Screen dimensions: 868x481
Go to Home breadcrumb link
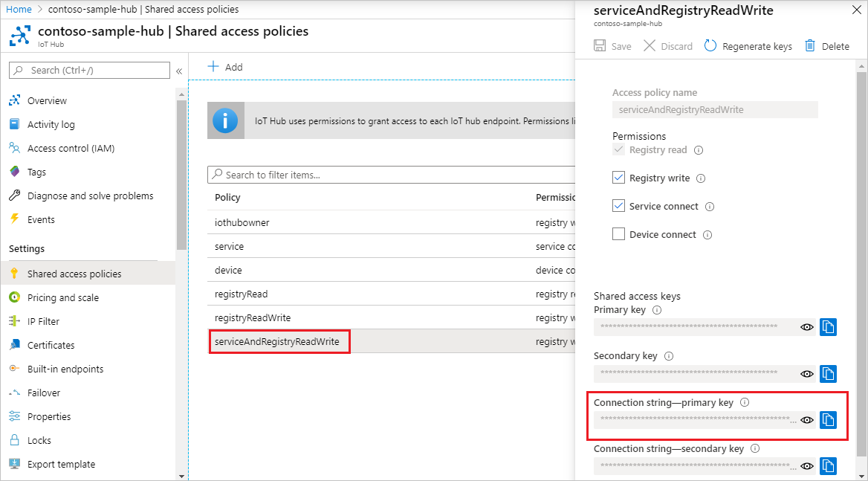coord(19,10)
